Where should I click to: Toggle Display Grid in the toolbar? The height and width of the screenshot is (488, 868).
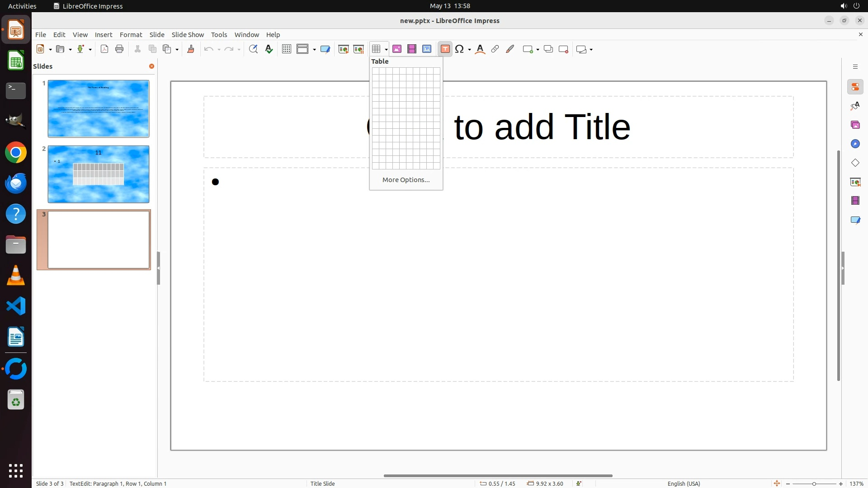coord(287,49)
